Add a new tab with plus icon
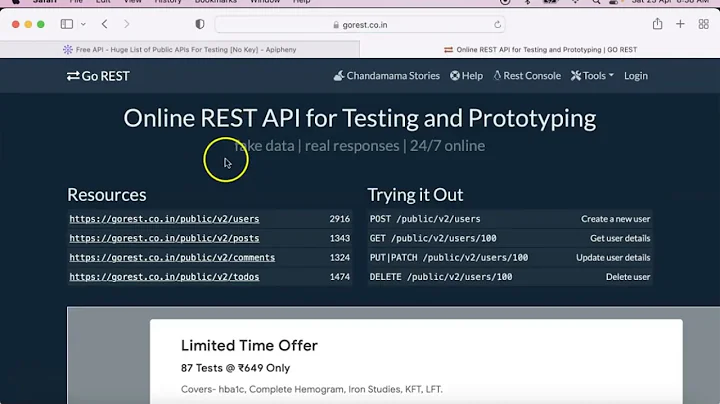This screenshot has width=720, height=404. [681, 24]
